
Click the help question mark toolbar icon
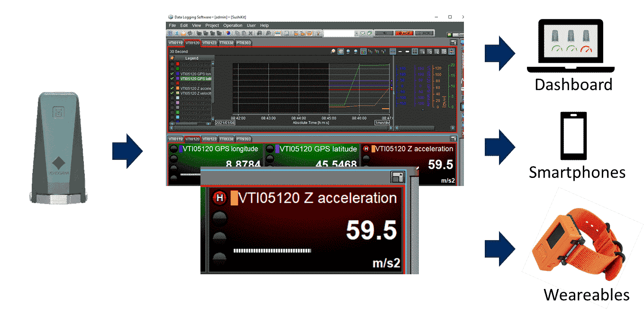[318, 33]
